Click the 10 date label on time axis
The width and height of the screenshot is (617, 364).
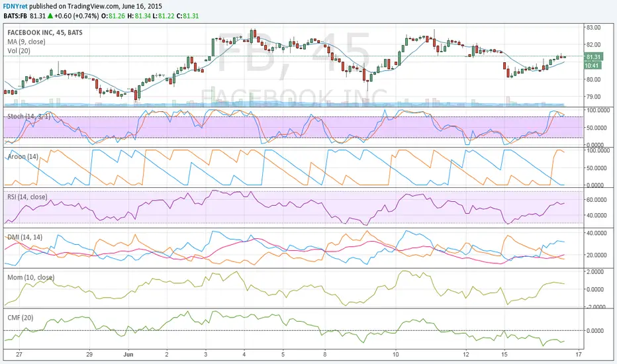click(x=395, y=355)
